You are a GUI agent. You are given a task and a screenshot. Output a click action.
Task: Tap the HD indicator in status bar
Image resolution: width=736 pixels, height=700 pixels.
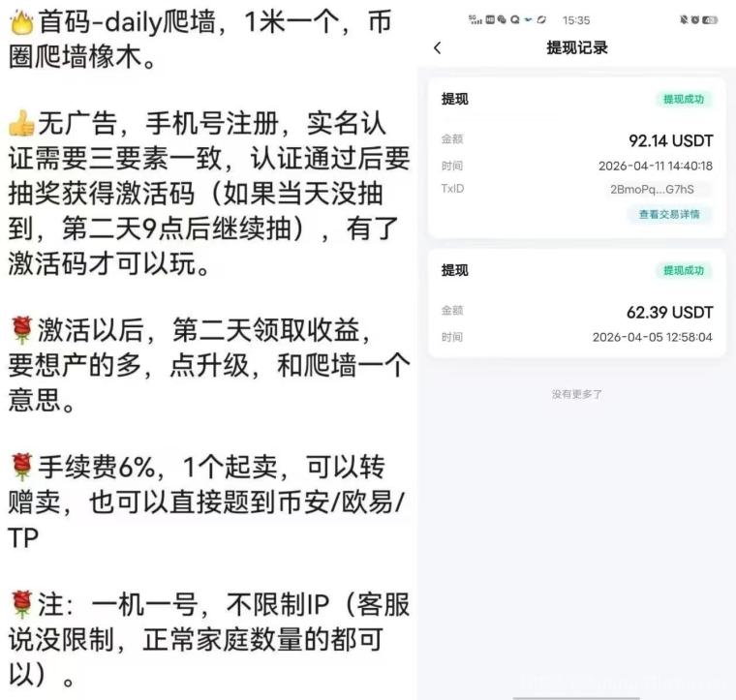490,19
